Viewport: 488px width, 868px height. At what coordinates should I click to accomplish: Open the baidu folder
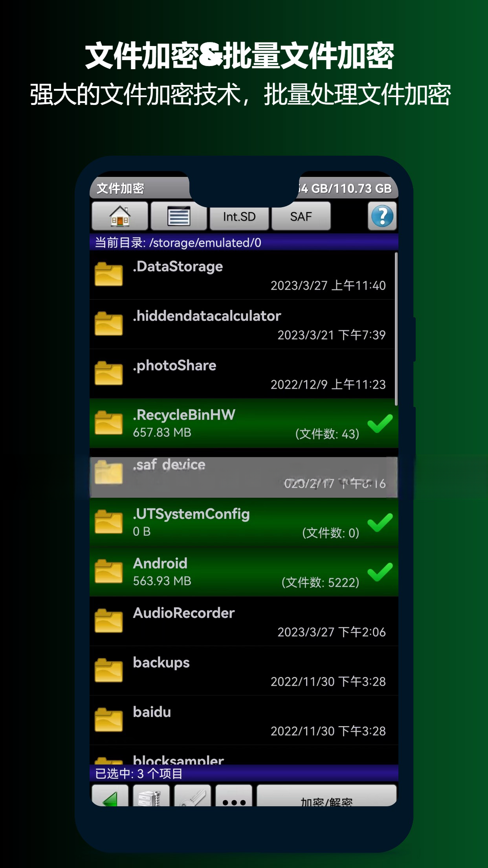[x=244, y=721]
